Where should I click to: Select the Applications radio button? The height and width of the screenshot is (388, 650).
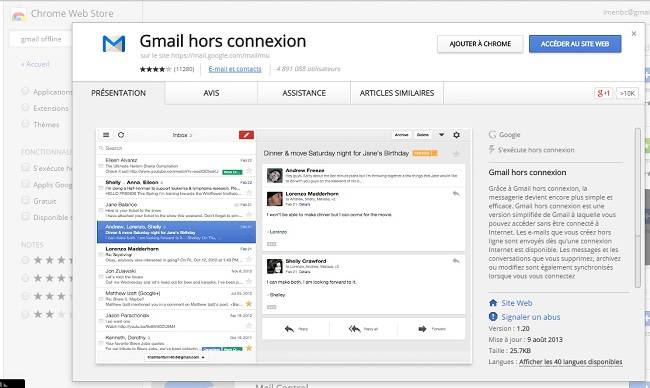pos(25,91)
